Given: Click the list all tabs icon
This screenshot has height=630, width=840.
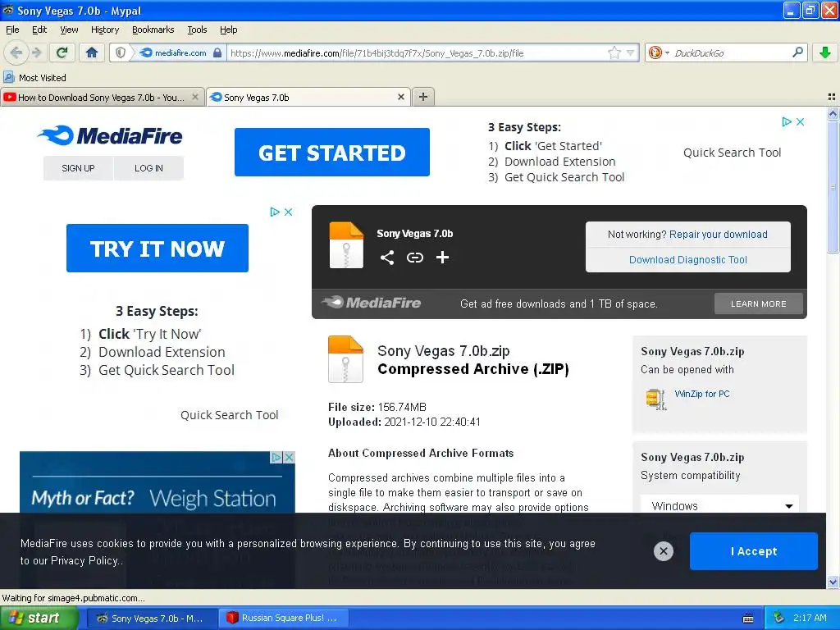Looking at the screenshot, I should pos(832,97).
